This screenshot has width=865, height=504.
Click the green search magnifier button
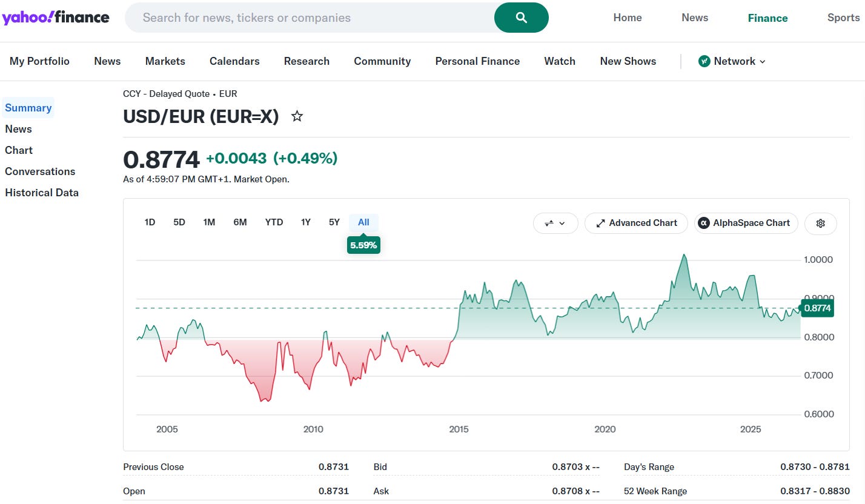522,18
